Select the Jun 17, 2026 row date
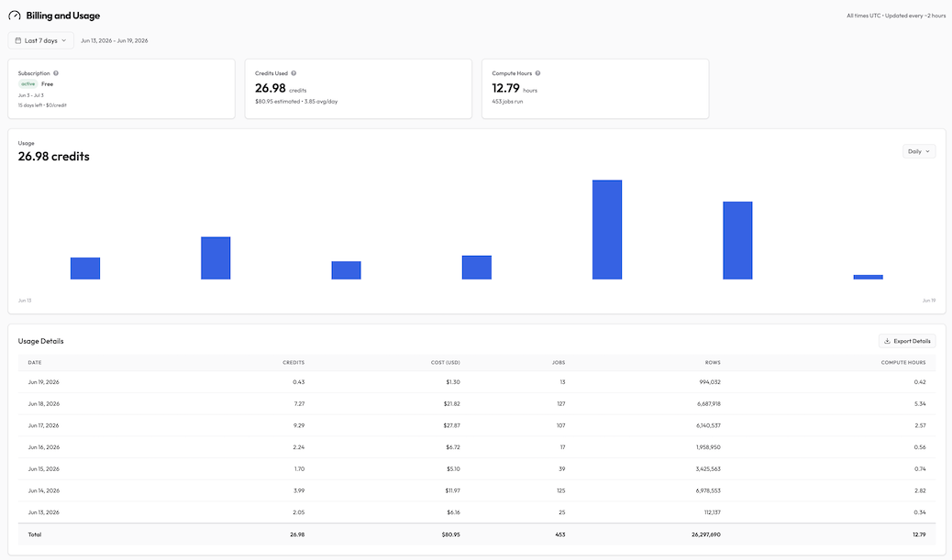952x560 pixels. pos(44,426)
